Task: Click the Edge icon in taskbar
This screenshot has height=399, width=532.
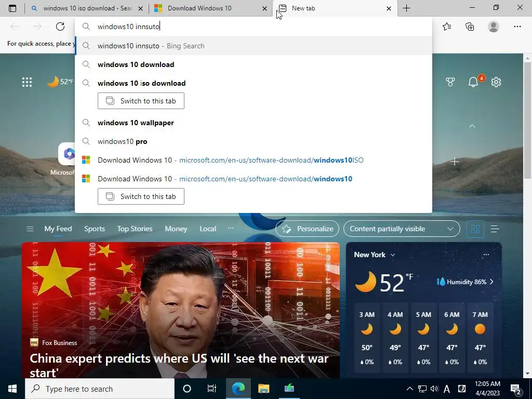Action: pyautogui.click(x=238, y=389)
